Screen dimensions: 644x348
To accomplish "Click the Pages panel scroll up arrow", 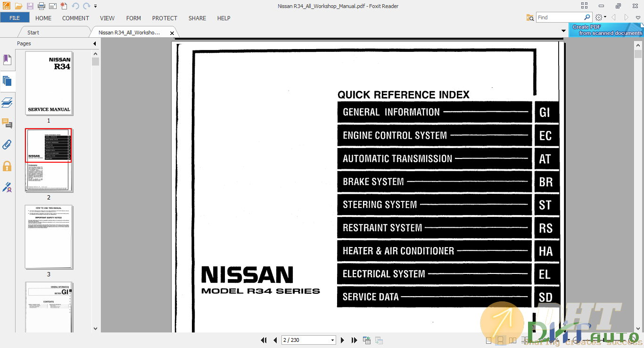I will coord(96,54).
